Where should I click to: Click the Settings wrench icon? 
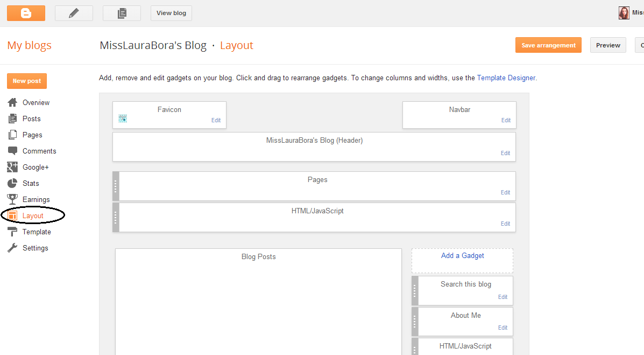pyautogui.click(x=12, y=248)
